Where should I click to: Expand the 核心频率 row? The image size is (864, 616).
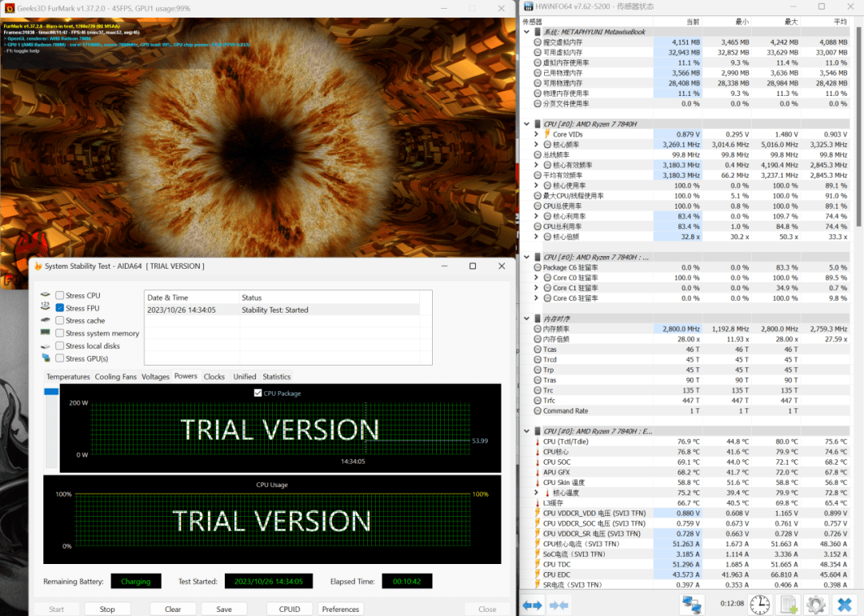point(536,144)
